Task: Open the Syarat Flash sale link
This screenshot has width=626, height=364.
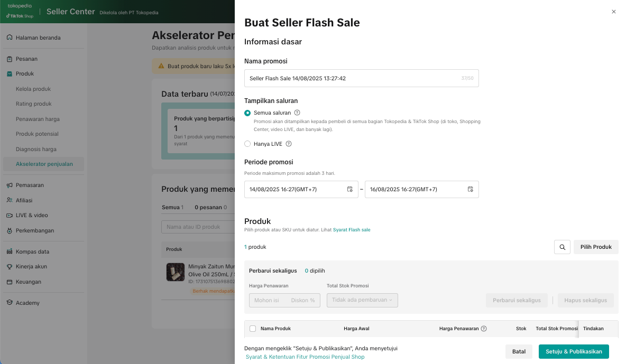Action: click(x=352, y=230)
